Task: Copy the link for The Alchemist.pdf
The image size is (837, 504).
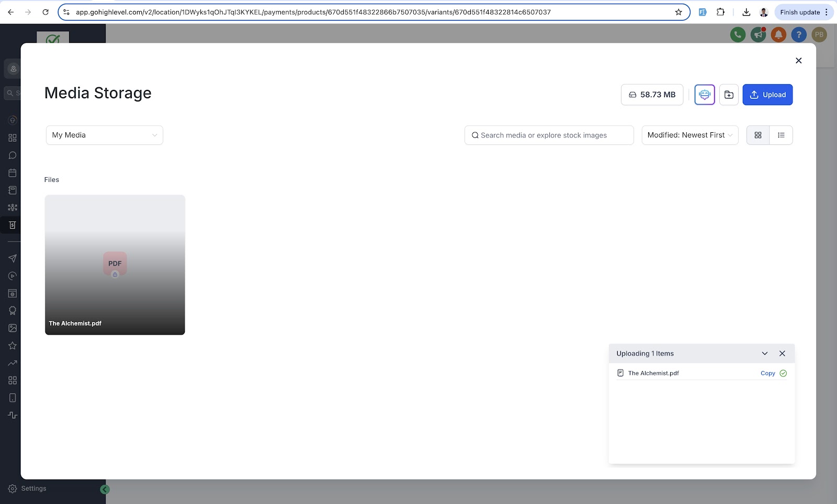Action: (x=767, y=373)
